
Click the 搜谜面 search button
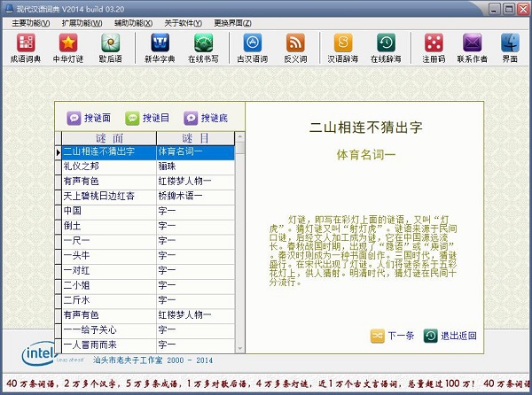pyautogui.click(x=89, y=118)
